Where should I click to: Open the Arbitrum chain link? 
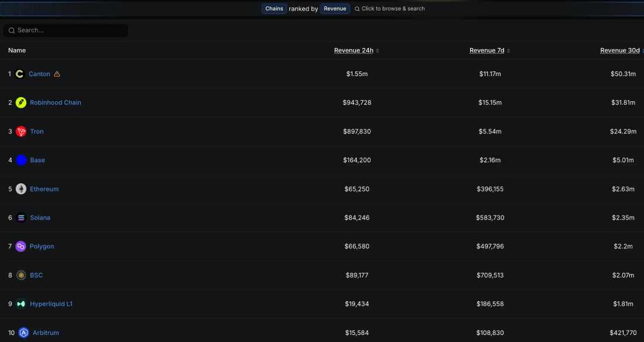point(46,333)
